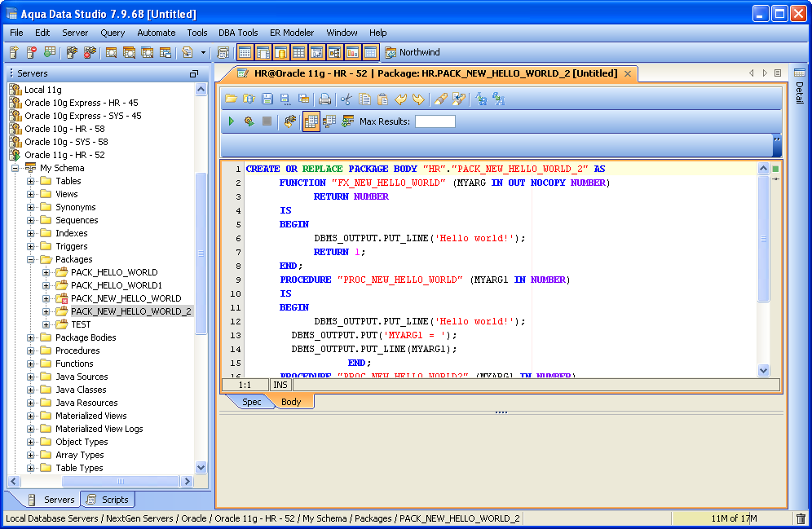Viewport: 812px width, 529px height.
Task: Click the Open file folder icon
Action: click(231, 99)
